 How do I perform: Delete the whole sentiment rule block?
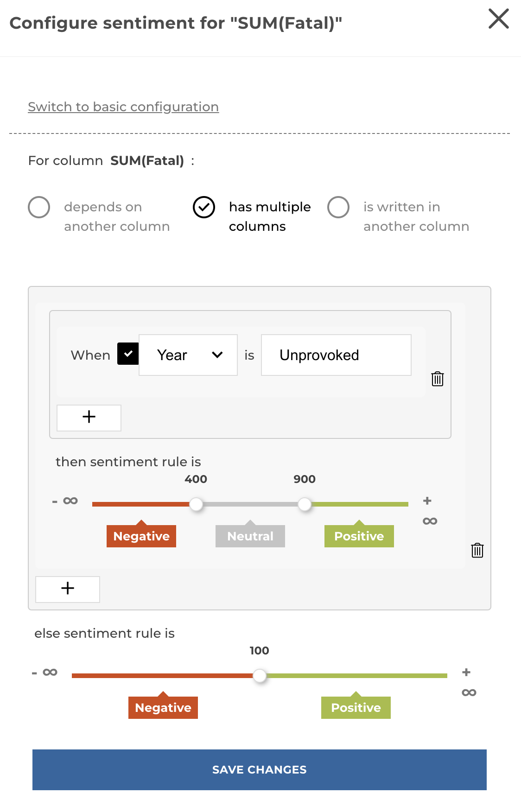[x=477, y=550]
